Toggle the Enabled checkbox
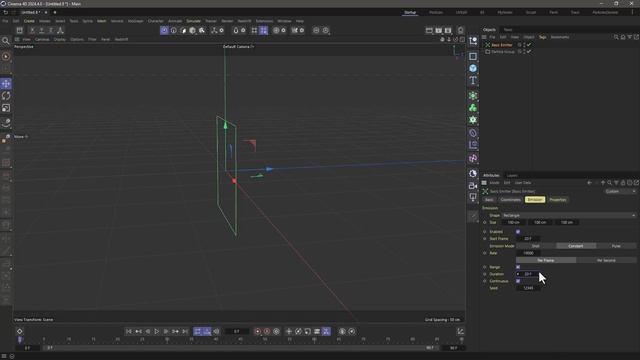This screenshot has height=360, width=640. pyautogui.click(x=518, y=231)
